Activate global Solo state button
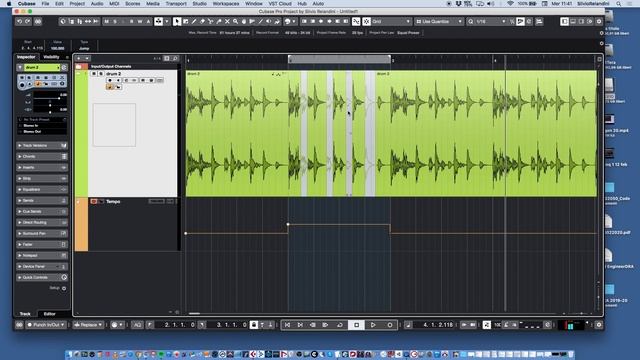The height and width of the screenshot is (360, 640). (x=115, y=21)
